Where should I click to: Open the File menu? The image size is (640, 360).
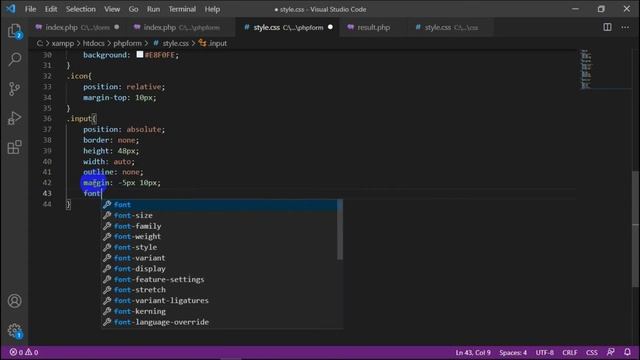coord(30,9)
